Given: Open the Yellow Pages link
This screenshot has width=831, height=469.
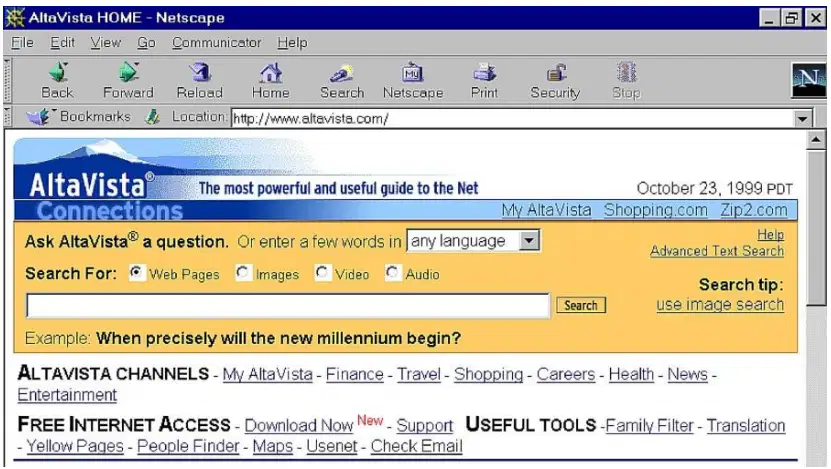Looking at the screenshot, I should [75, 446].
